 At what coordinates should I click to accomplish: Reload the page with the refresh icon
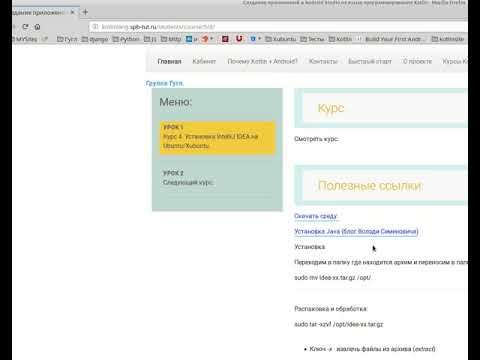(25, 27)
